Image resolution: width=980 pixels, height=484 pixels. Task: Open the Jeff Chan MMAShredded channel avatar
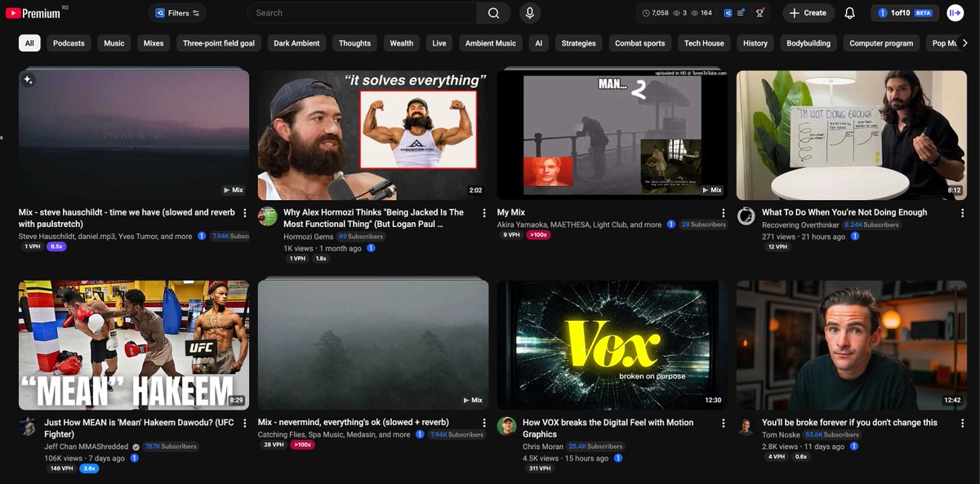click(x=29, y=426)
